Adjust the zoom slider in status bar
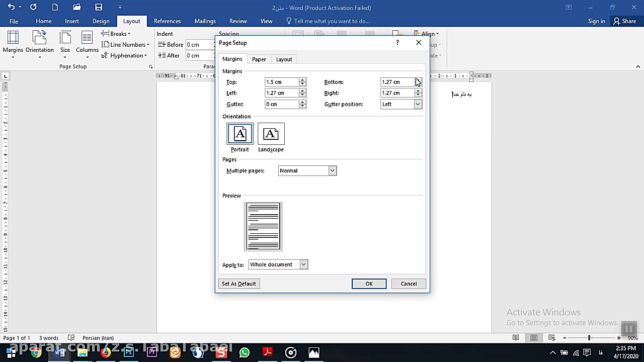 [x=589, y=338]
